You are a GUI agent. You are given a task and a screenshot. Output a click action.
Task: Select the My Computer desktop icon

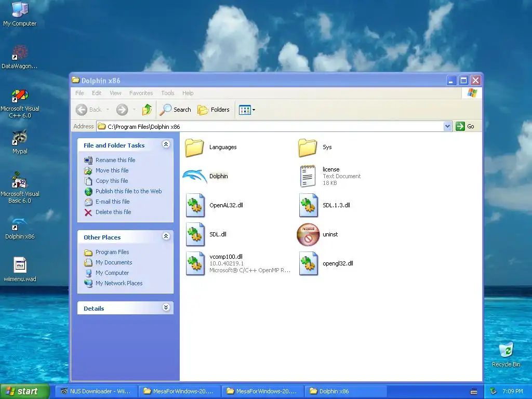point(20,14)
